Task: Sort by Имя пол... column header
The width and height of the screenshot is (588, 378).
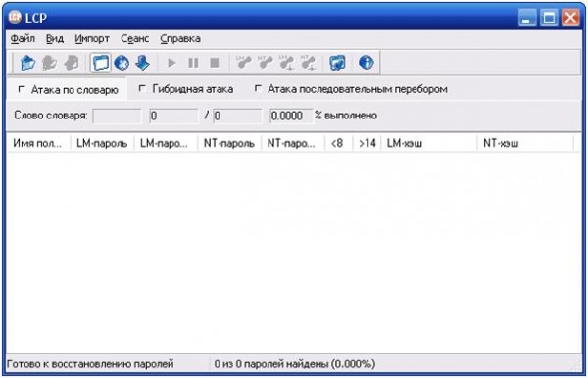Action: pyautogui.click(x=38, y=143)
